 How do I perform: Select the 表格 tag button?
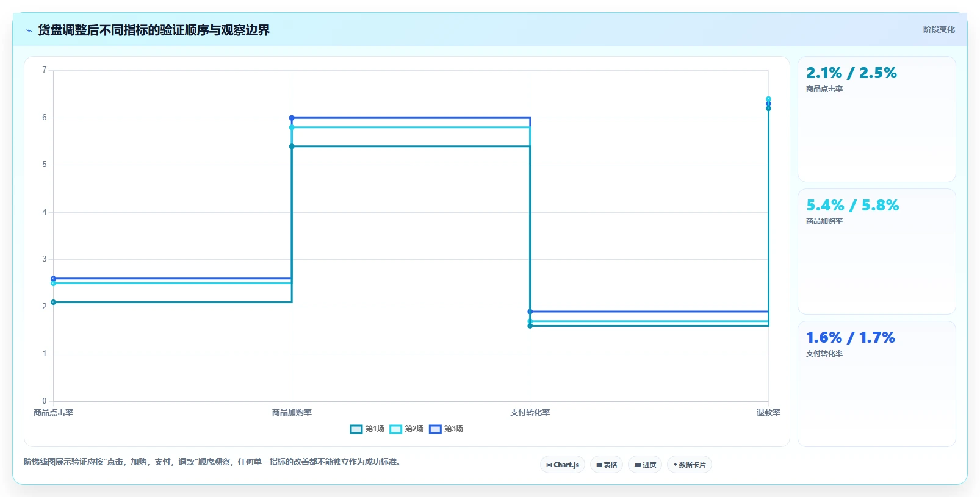607,465
